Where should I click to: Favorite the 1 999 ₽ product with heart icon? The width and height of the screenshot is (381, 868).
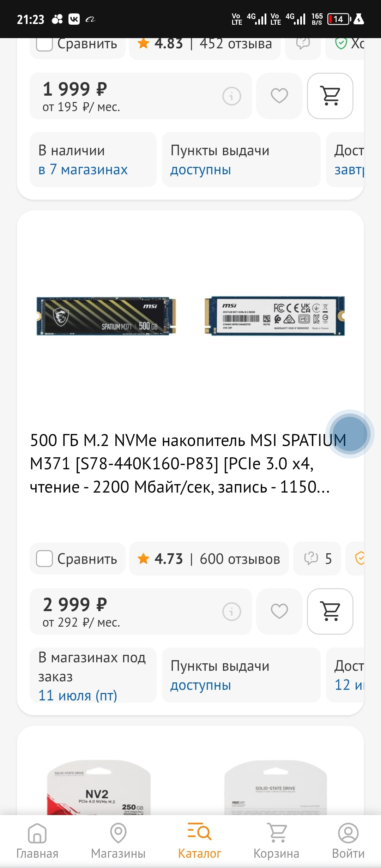pyautogui.click(x=279, y=96)
